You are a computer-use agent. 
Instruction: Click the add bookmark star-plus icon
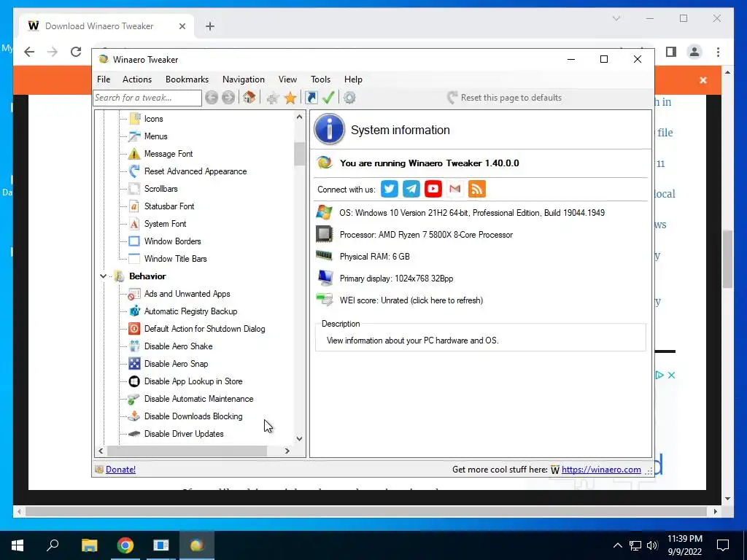click(x=273, y=98)
